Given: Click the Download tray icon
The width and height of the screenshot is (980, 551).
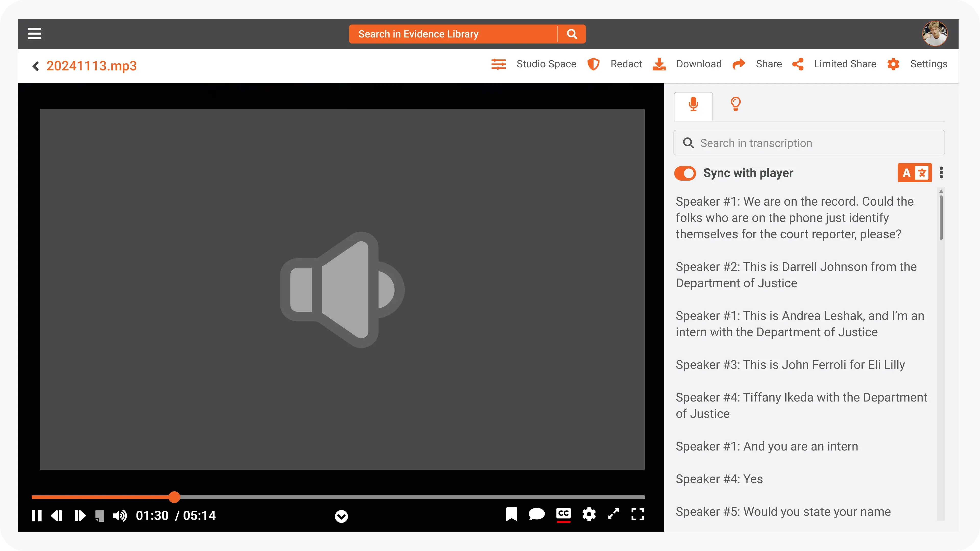Looking at the screenshot, I should point(659,64).
